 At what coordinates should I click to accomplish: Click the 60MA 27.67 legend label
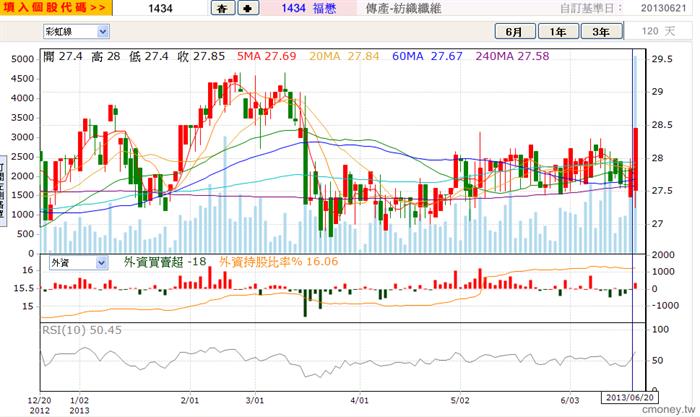pos(427,56)
